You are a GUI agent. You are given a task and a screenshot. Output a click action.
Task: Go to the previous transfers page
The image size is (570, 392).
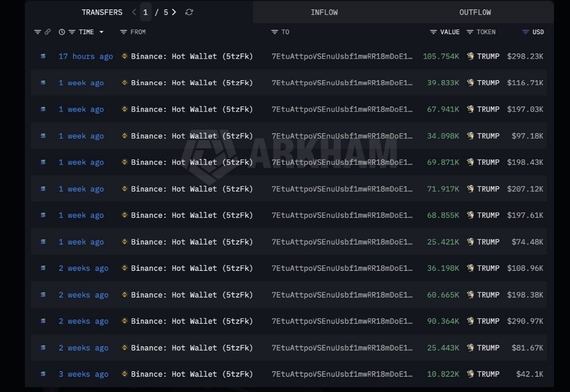click(x=134, y=12)
